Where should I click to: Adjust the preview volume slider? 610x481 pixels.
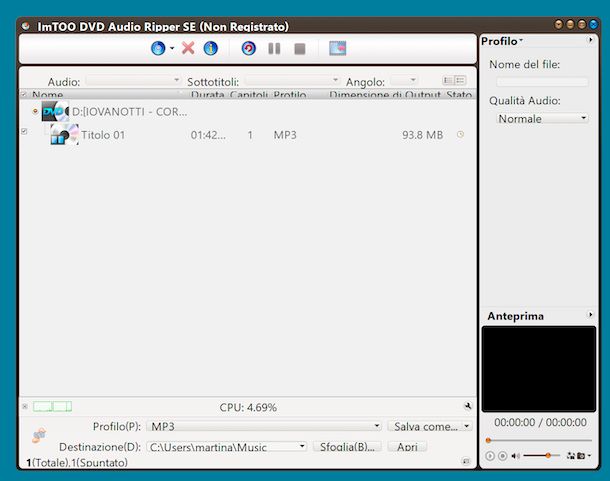[542, 455]
